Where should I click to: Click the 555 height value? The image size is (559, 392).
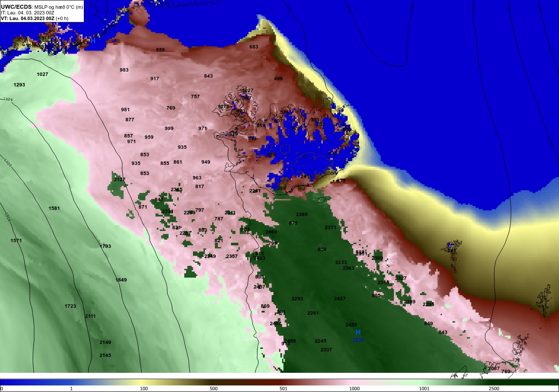click(161, 50)
